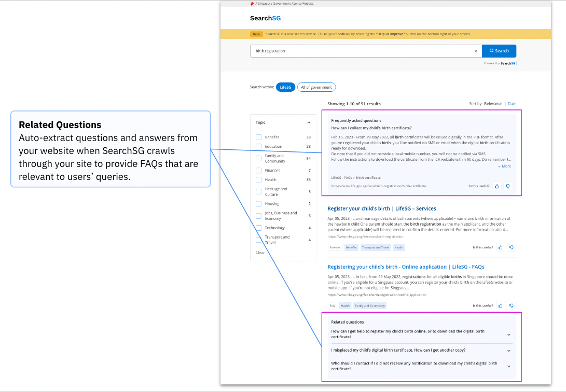Click the Singapore Government Agency lion icon
The width and height of the screenshot is (566, 392).
pos(253,3)
